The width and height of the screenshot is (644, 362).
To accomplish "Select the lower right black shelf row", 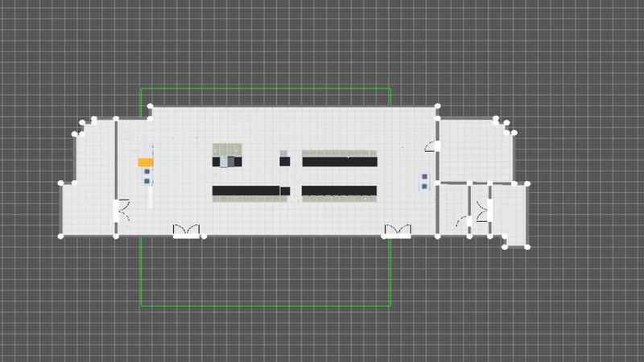I will point(340,191).
